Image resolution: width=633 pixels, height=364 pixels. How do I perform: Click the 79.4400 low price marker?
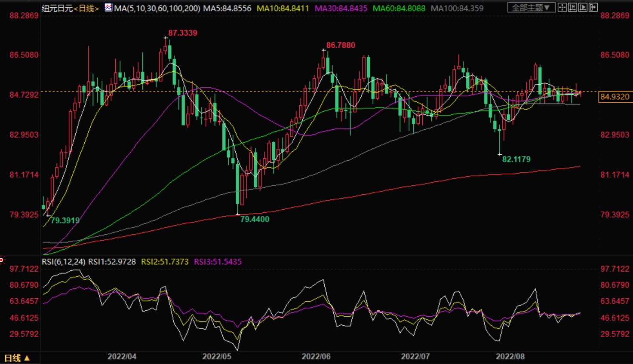(x=255, y=219)
